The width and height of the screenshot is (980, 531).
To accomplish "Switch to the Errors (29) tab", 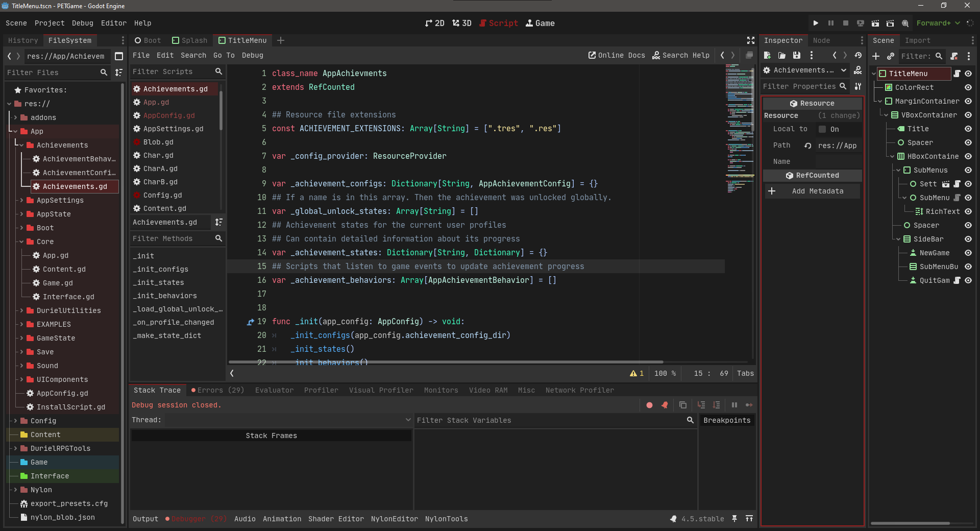I will (x=218, y=390).
